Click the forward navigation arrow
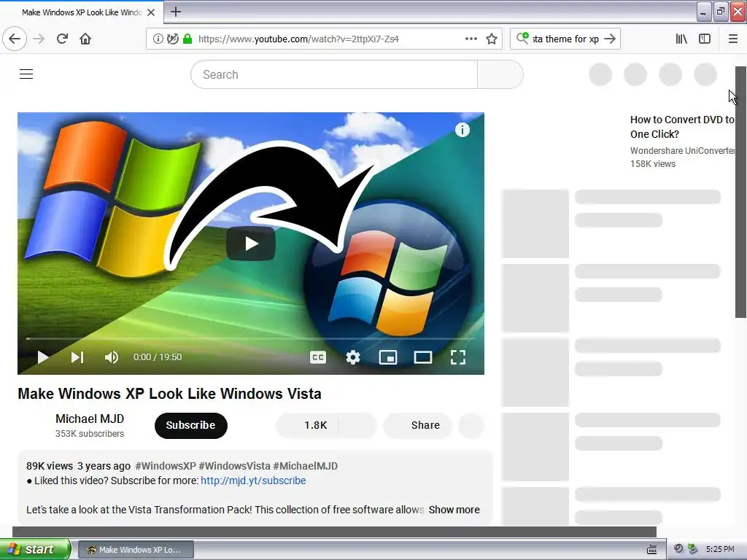Viewport: 747px width, 560px height. [39, 39]
